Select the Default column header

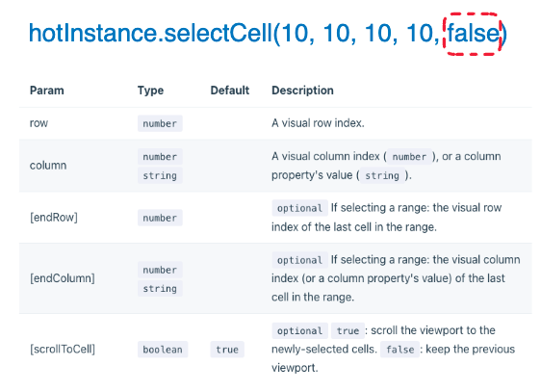(230, 91)
